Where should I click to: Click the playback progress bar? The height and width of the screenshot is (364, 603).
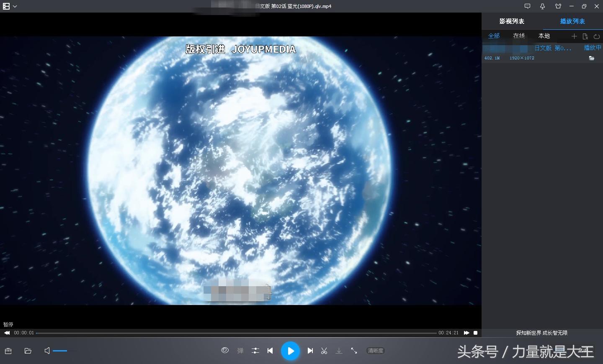click(237, 333)
